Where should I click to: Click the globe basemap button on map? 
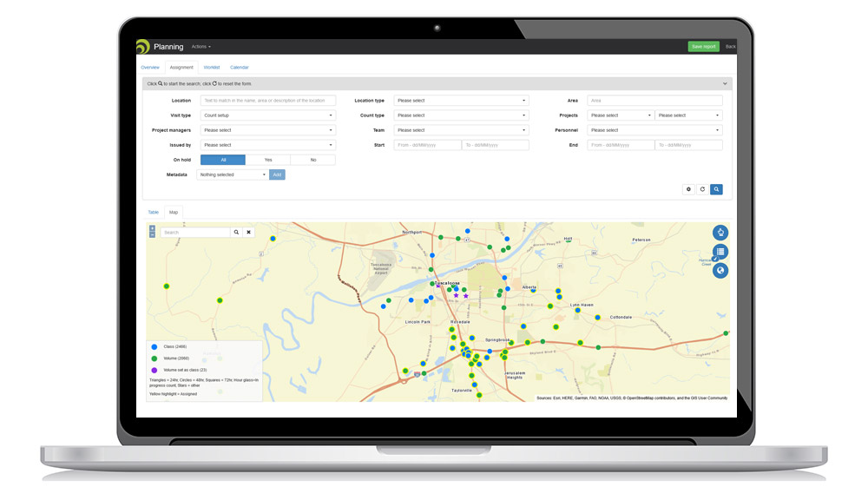[x=720, y=271]
